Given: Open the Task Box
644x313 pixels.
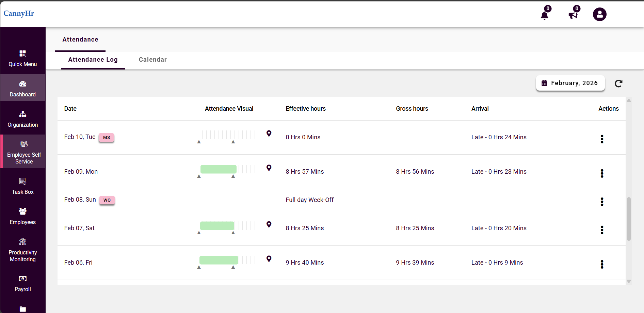Looking at the screenshot, I should pyautogui.click(x=22, y=186).
